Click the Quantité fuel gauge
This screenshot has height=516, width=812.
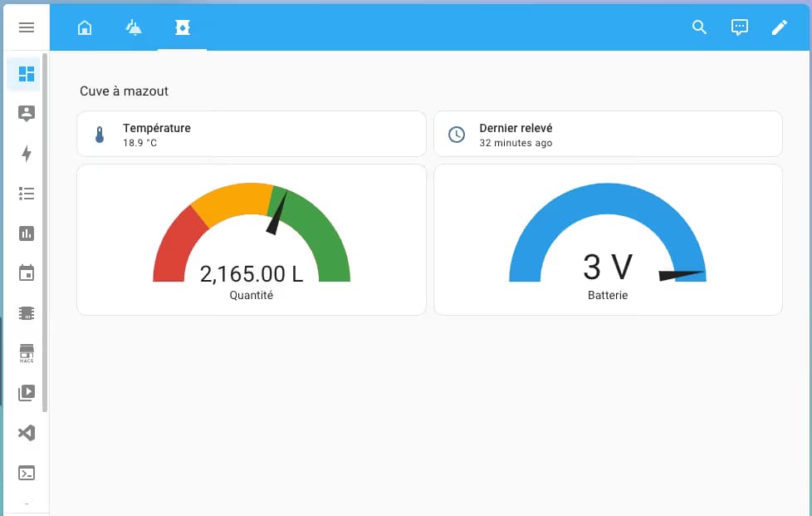(x=251, y=241)
